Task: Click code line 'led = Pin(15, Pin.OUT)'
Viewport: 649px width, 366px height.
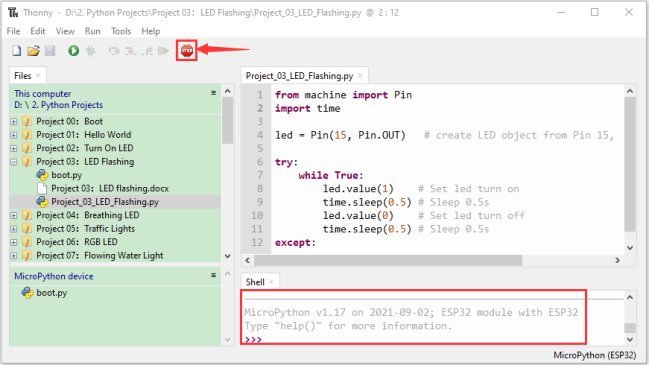Action: pyautogui.click(x=340, y=135)
